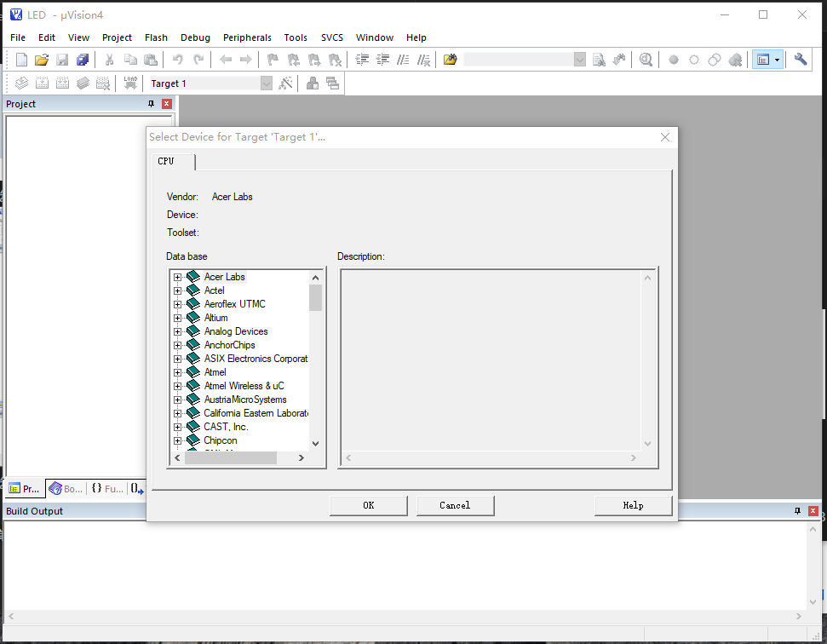Click the Open file folder icon
Screen dimensions: 827x644
[x=41, y=60]
